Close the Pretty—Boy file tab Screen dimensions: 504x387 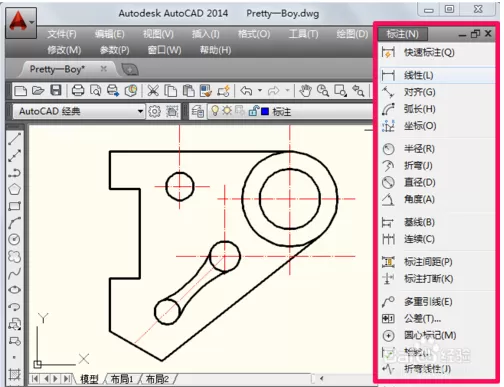pos(104,69)
